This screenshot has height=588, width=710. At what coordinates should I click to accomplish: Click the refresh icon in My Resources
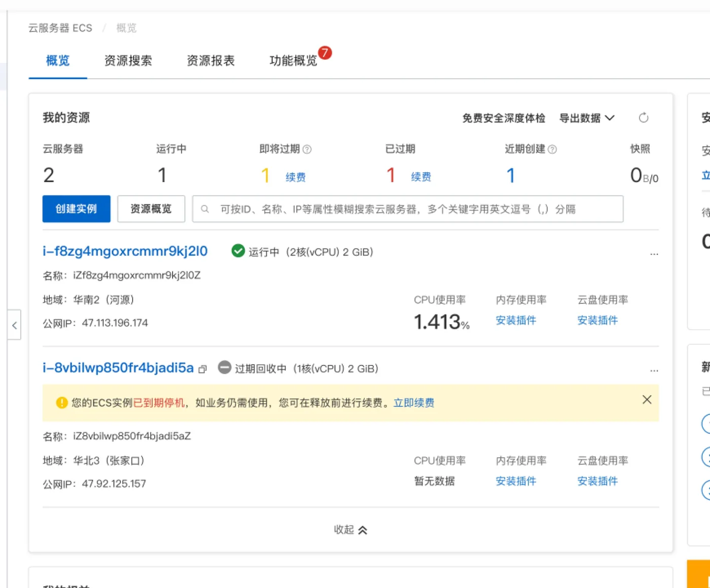click(x=644, y=118)
